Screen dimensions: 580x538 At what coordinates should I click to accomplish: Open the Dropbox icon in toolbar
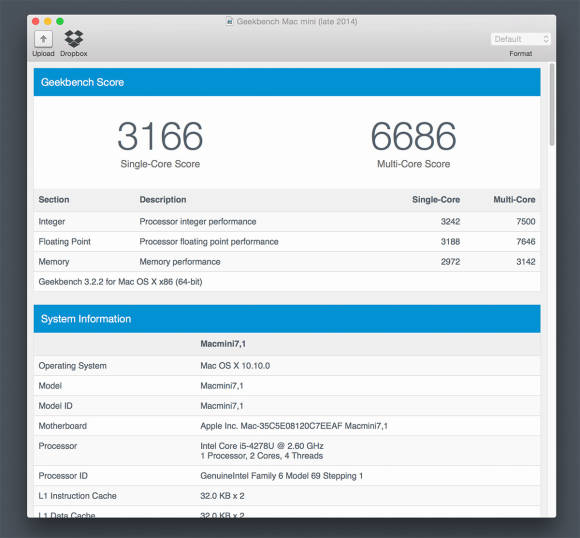[74, 38]
